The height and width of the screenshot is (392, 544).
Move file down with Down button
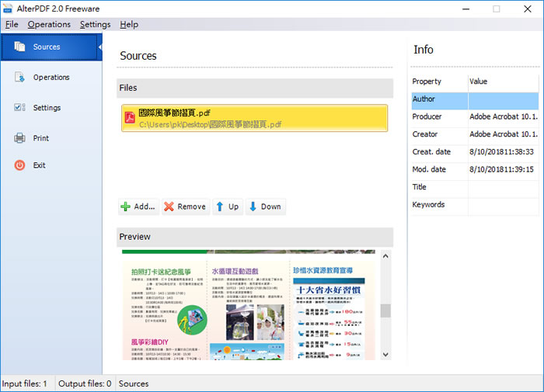pos(266,206)
